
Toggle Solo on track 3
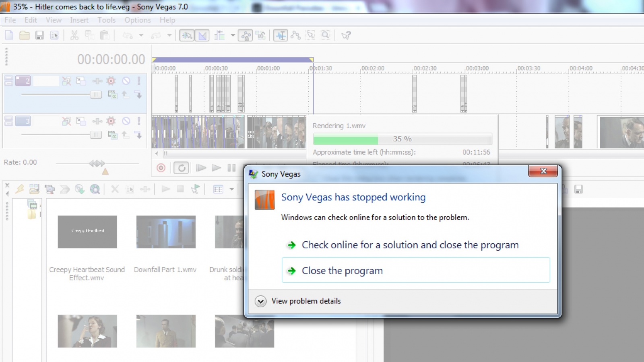138,121
